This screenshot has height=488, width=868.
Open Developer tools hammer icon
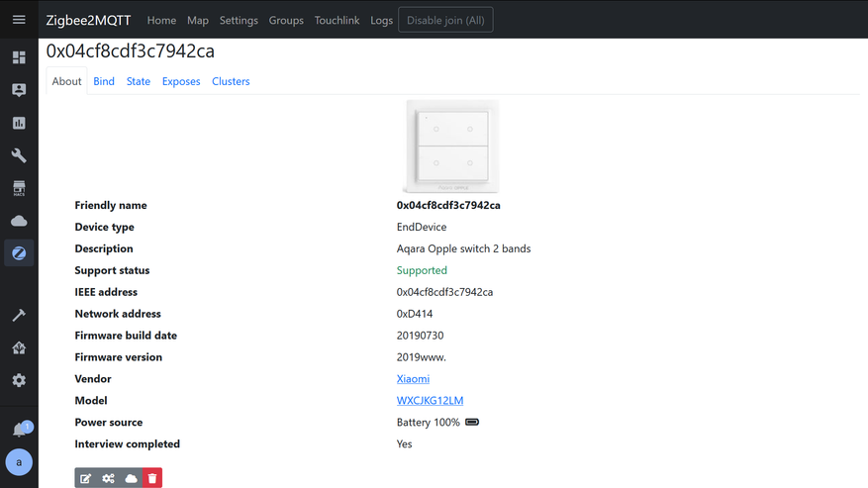coord(19,315)
